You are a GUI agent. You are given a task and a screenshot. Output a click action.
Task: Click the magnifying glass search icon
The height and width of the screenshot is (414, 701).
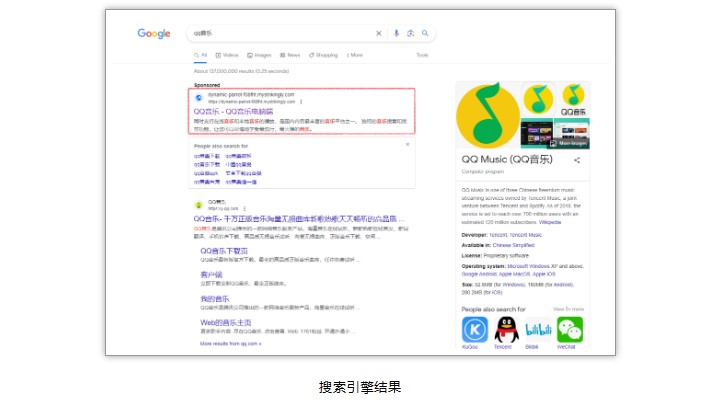[x=425, y=33]
